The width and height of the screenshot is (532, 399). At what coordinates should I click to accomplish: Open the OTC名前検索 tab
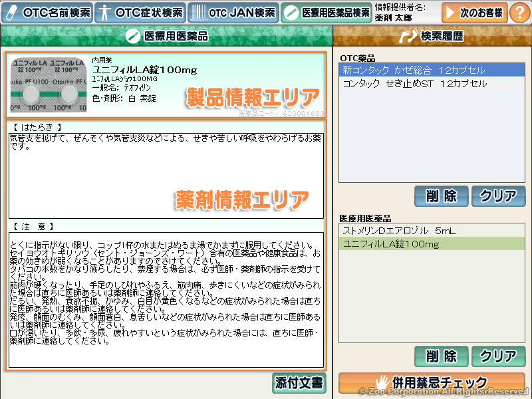point(47,13)
